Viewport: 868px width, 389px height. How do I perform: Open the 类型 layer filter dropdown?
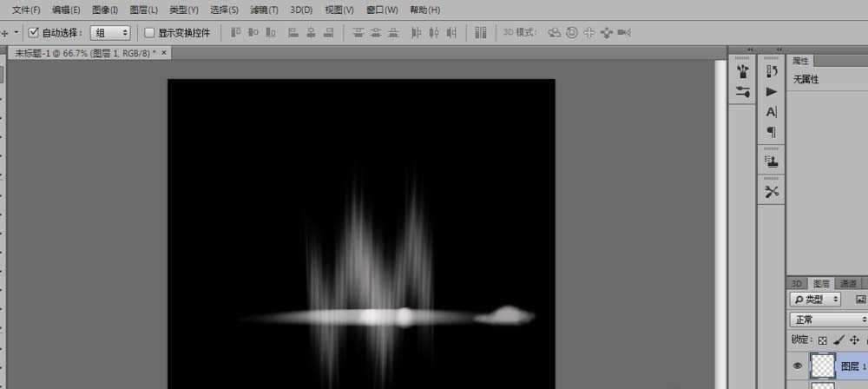[x=816, y=300]
